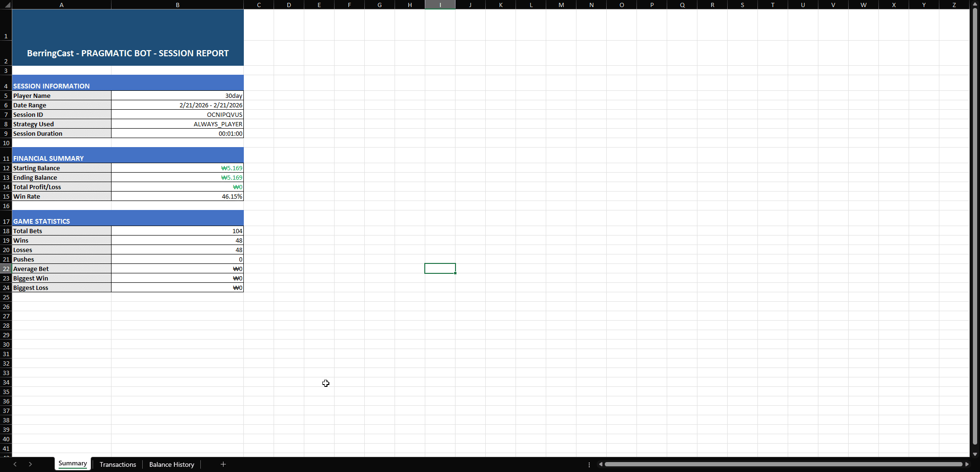The image size is (980, 472).
Task: Select column B header
Action: [178, 5]
